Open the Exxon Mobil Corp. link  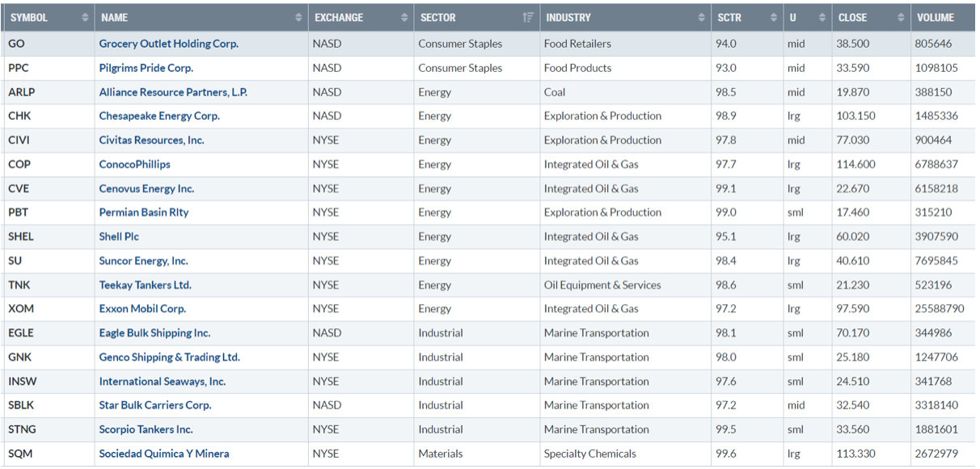(x=142, y=309)
